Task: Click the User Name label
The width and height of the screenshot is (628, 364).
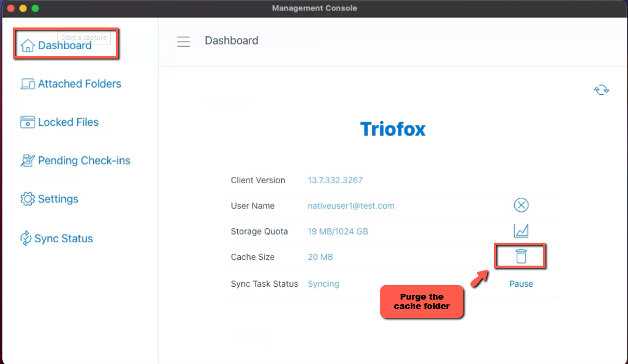Action: (252, 205)
